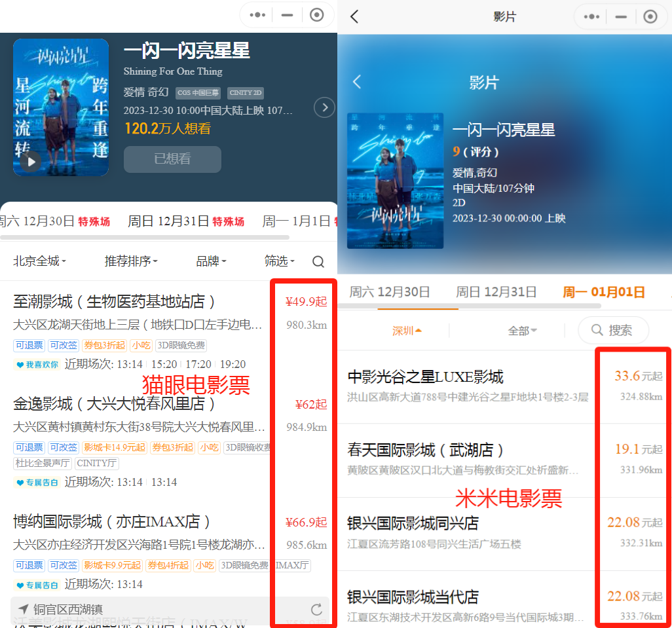Click the 搜索 search button
The image size is (672, 628).
click(613, 330)
